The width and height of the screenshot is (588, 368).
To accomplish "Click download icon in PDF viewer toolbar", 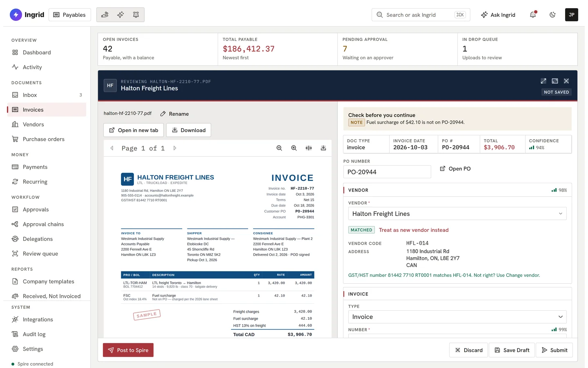I will [x=323, y=148].
